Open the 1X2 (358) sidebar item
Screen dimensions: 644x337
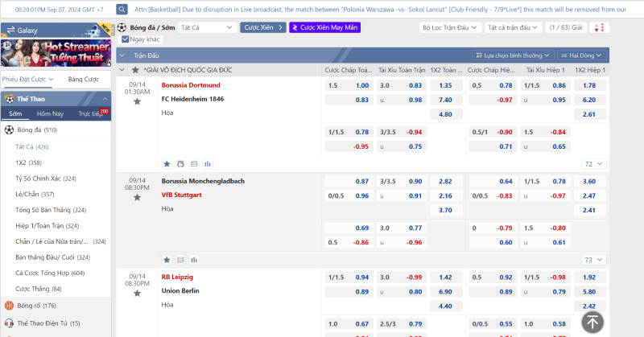click(x=28, y=162)
